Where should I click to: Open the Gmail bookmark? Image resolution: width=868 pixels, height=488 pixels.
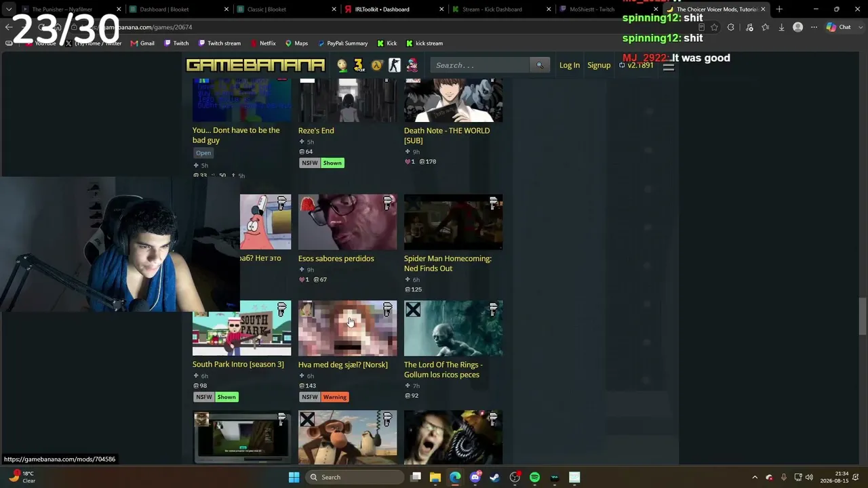[142, 43]
